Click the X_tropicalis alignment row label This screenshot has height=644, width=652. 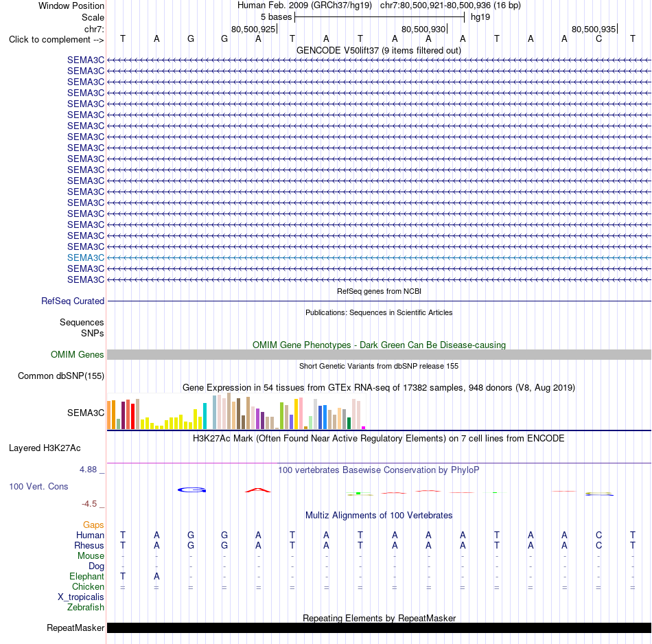click(81, 597)
